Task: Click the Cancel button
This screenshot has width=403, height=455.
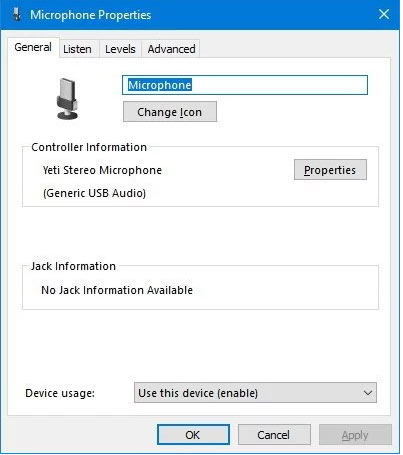Action: tap(274, 435)
